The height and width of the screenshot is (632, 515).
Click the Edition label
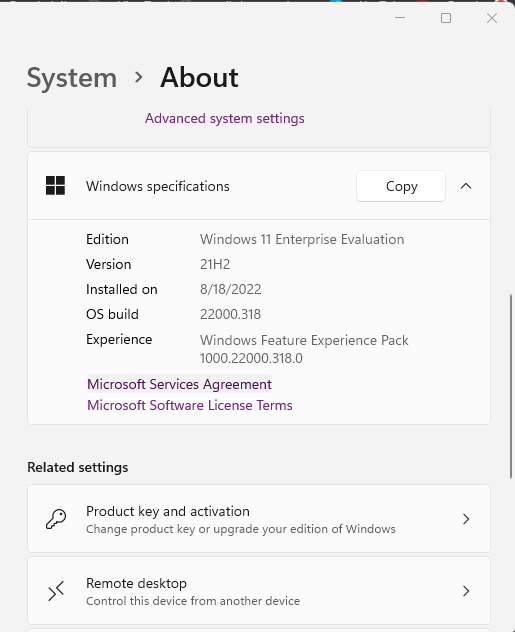[x=107, y=239]
